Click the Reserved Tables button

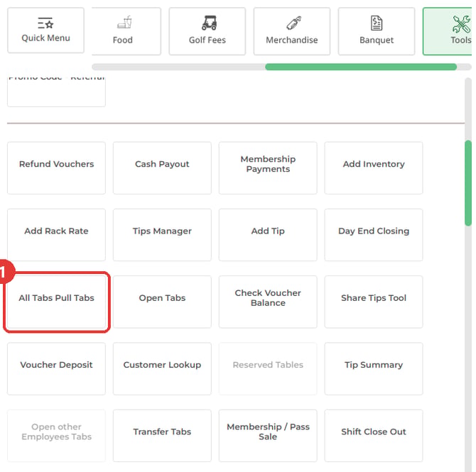[268, 369]
